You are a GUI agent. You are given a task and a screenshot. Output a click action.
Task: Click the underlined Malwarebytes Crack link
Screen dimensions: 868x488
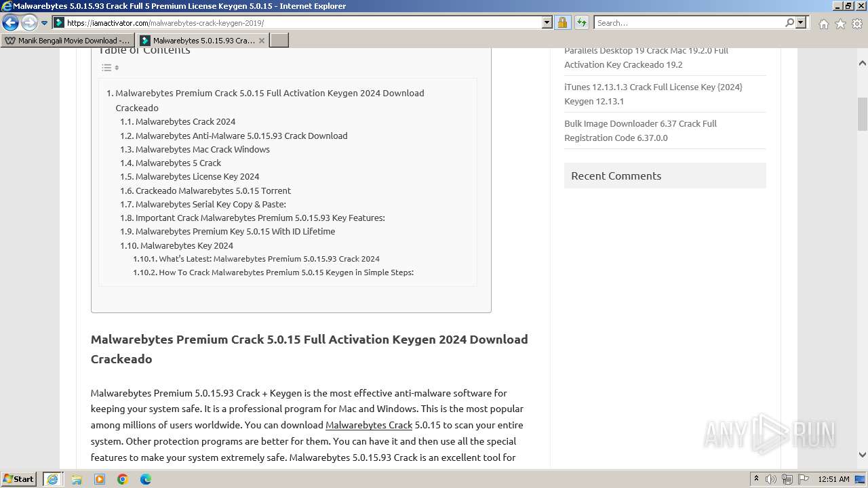click(369, 425)
